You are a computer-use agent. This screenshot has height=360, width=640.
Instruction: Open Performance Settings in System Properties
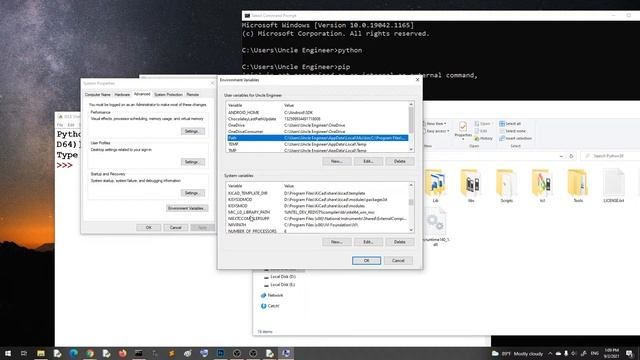click(193, 131)
